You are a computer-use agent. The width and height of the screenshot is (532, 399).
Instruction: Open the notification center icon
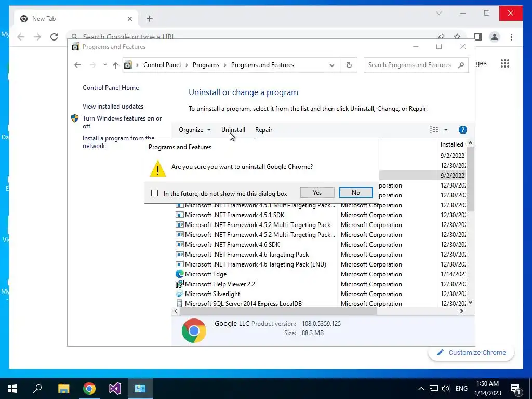point(516,389)
